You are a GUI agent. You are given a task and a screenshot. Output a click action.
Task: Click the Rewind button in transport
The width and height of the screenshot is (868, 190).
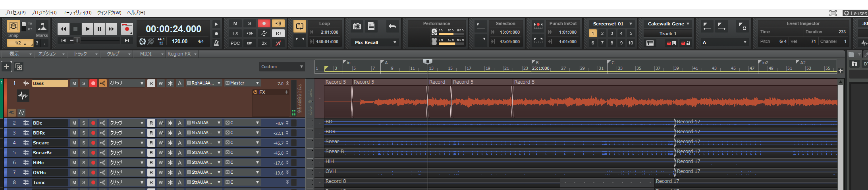[x=64, y=29]
